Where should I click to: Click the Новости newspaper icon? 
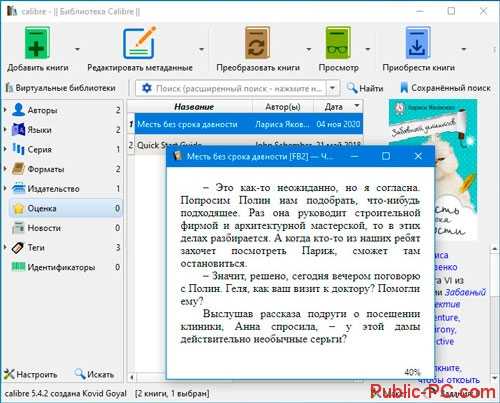coord(18,228)
